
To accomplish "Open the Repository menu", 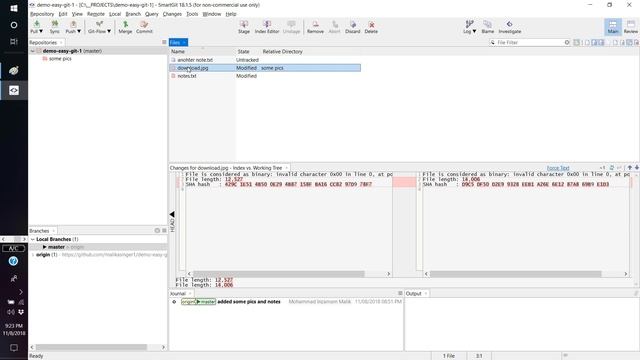I will tap(42, 14).
